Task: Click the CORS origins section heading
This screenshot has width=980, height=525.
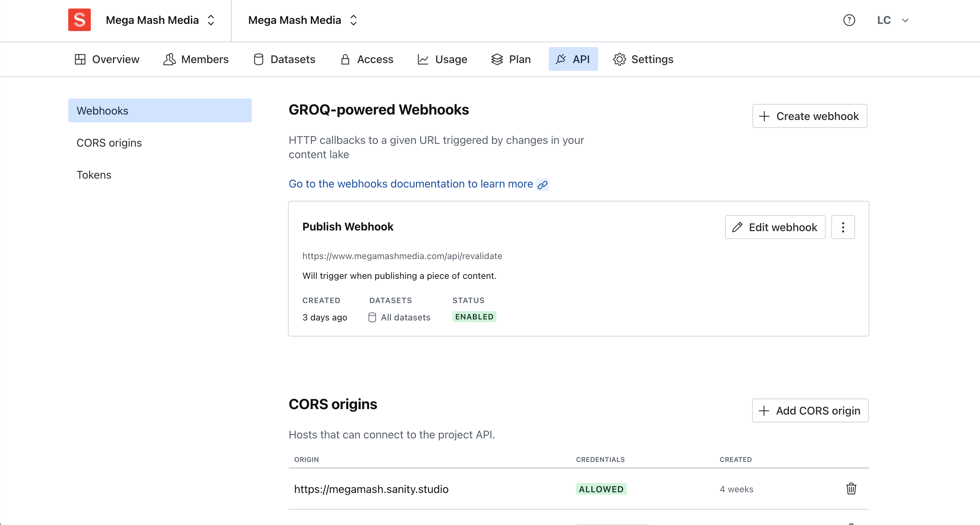Action: (333, 404)
